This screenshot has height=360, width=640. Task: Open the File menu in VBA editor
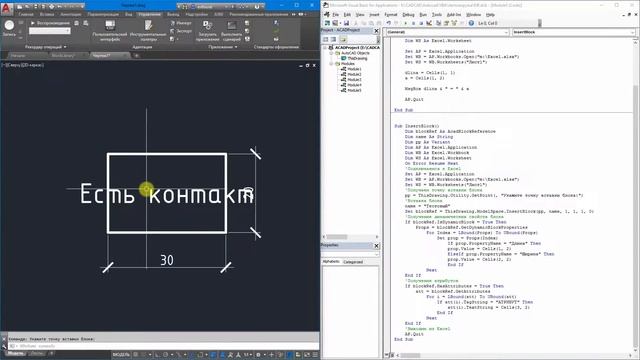tap(336, 15)
